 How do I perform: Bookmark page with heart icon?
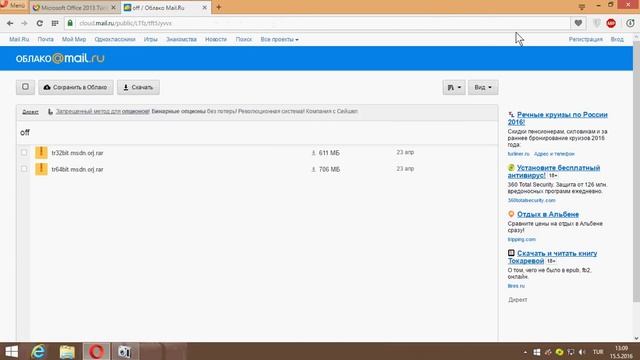pos(578,23)
